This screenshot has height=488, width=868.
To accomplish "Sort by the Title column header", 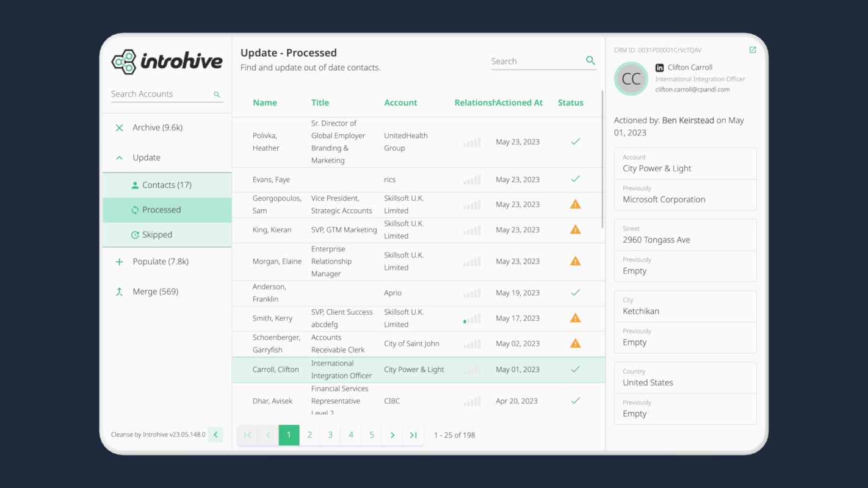I will pos(320,102).
